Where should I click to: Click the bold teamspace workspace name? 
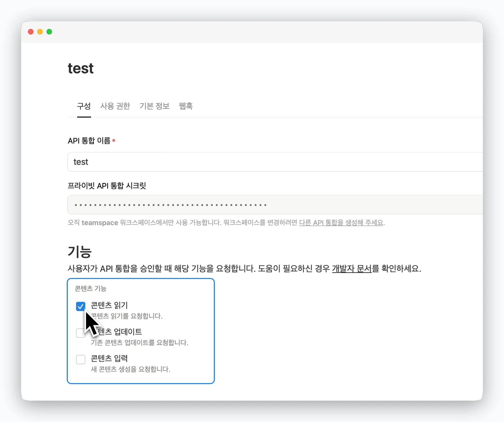100,223
